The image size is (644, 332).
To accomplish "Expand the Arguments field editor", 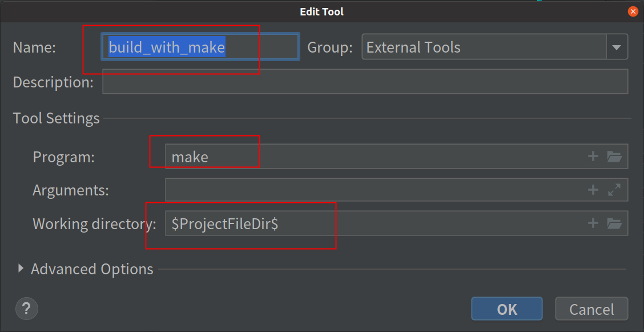I will [x=614, y=189].
